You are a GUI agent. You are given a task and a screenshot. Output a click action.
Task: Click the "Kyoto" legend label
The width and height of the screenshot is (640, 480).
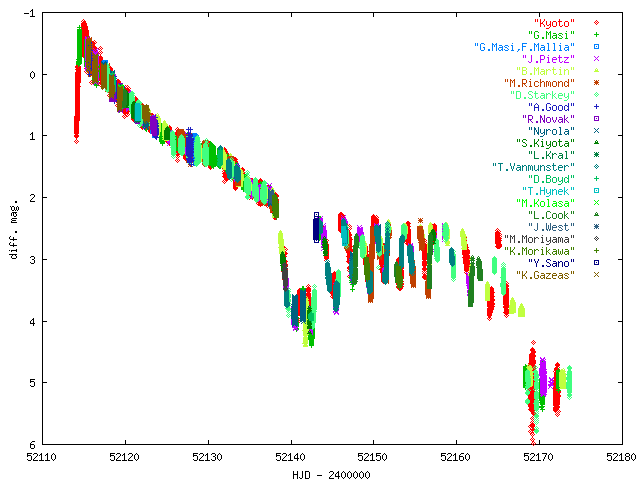(554, 23)
